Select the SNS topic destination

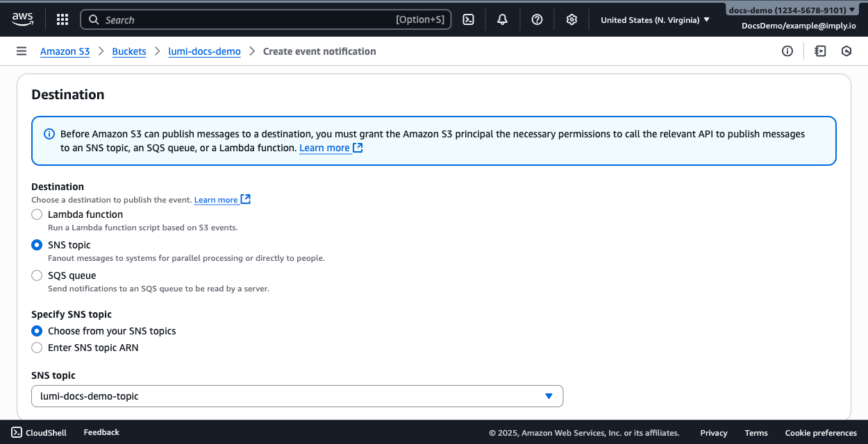click(x=37, y=246)
